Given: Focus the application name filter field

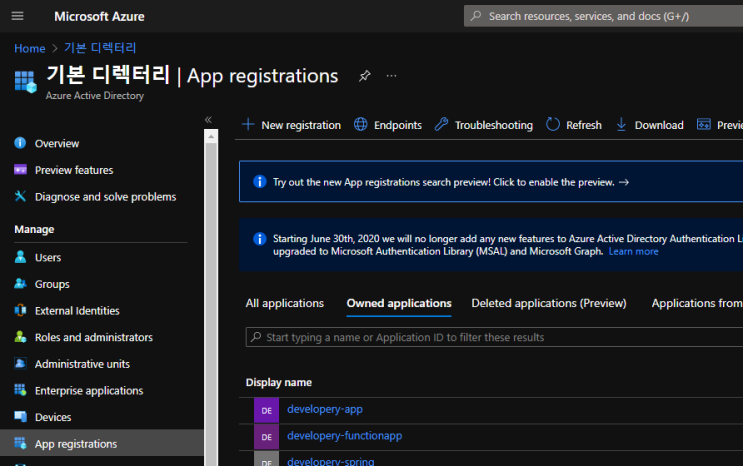Looking at the screenshot, I should [x=494, y=337].
